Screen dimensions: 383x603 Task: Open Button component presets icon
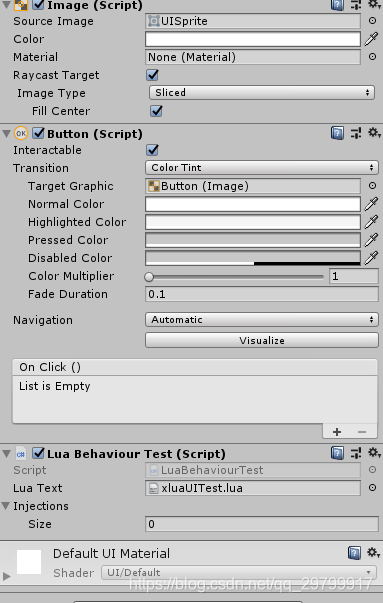pyautogui.click(x=356, y=133)
